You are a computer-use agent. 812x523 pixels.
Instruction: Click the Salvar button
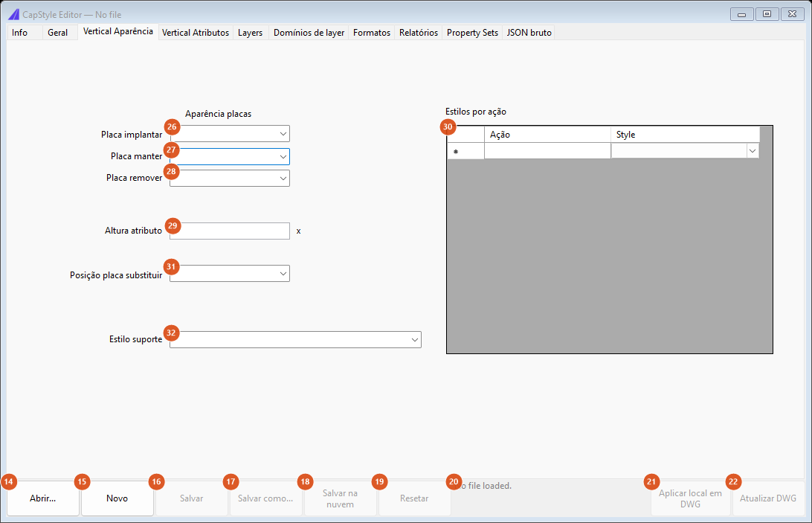192,498
